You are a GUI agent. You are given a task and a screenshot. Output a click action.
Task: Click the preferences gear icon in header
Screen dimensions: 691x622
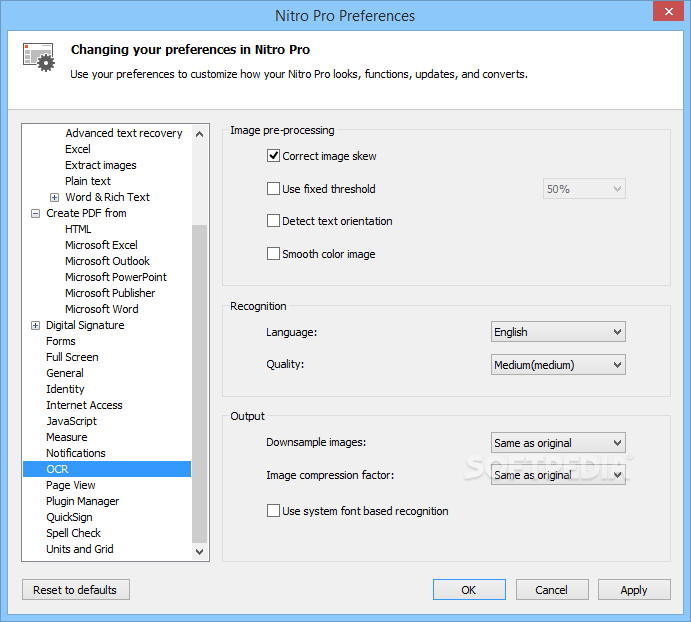click(x=39, y=57)
